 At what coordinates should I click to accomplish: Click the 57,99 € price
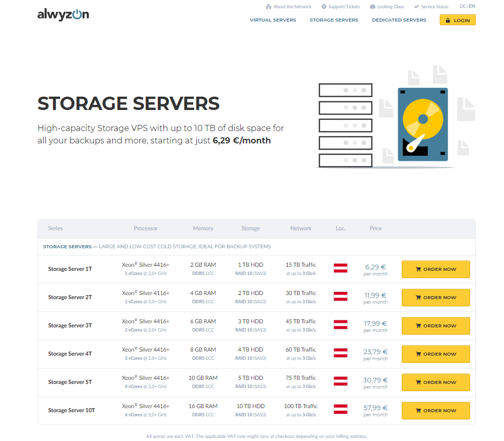(x=376, y=408)
